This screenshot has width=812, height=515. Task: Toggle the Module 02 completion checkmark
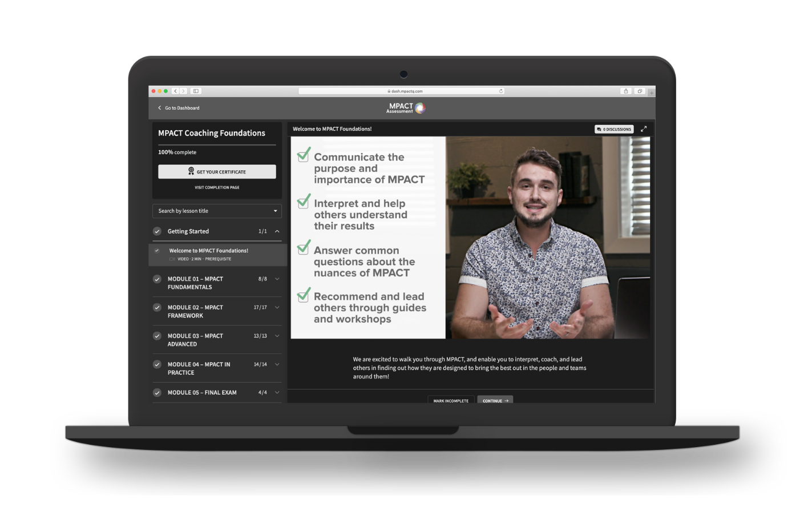[157, 308]
